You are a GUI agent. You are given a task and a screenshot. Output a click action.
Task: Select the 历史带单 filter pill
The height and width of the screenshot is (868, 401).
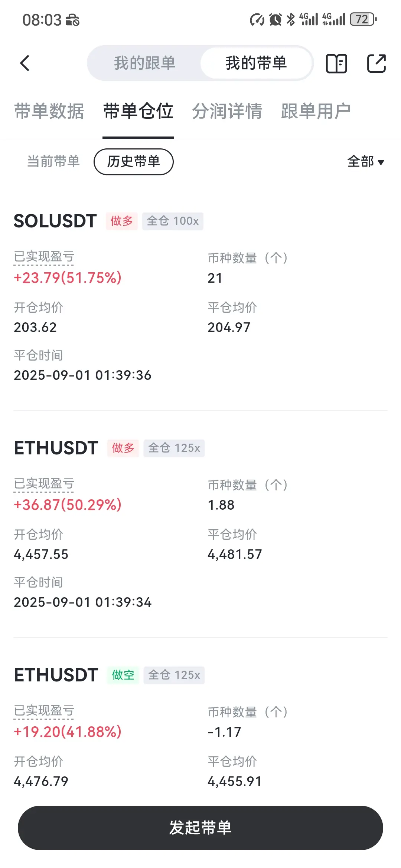[x=134, y=161]
